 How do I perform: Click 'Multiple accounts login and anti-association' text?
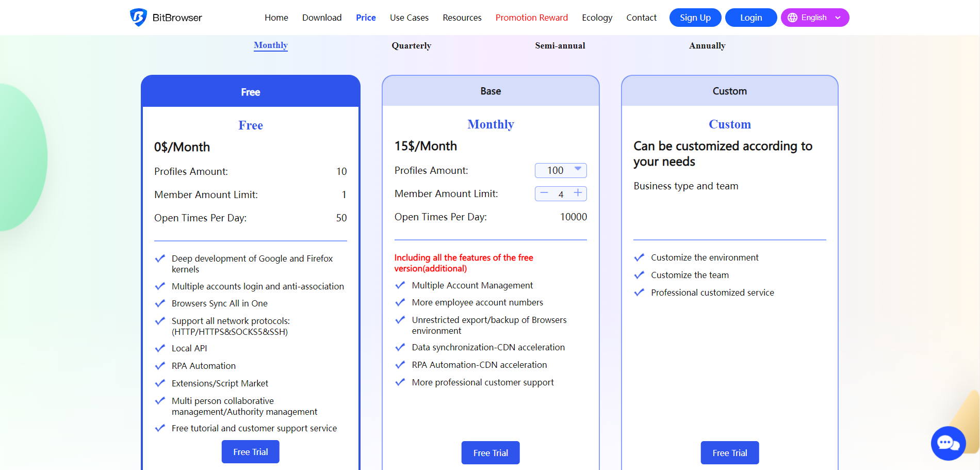click(258, 286)
